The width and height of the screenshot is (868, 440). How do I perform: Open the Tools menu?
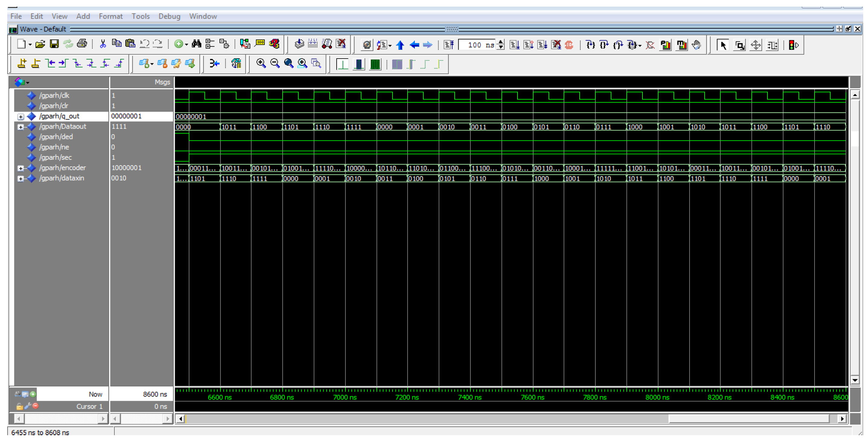[x=140, y=16]
